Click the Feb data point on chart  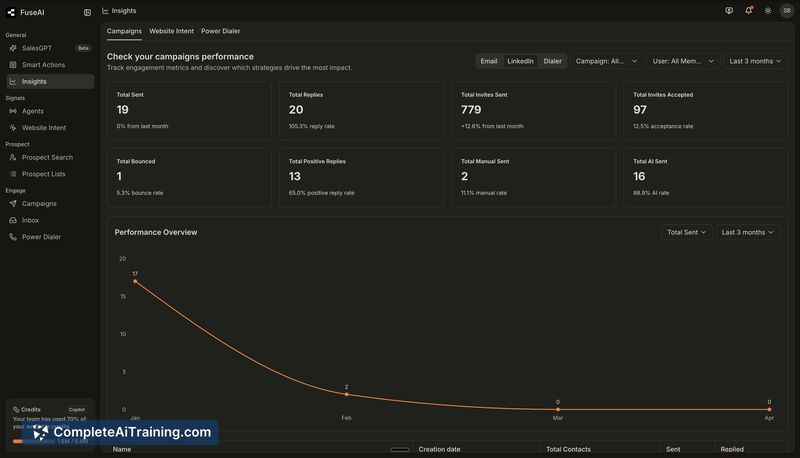tap(346, 394)
